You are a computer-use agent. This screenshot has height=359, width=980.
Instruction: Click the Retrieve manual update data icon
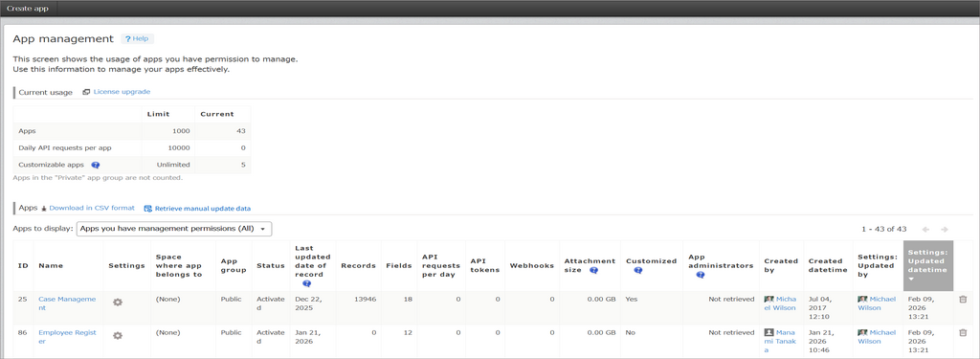tap(148, 209)
